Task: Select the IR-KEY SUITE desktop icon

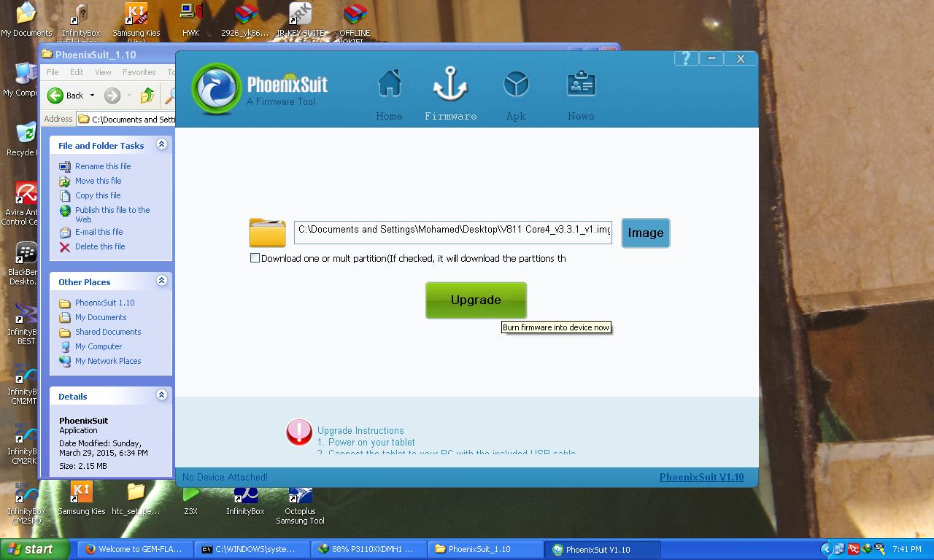Action: [x=300, y=20]
